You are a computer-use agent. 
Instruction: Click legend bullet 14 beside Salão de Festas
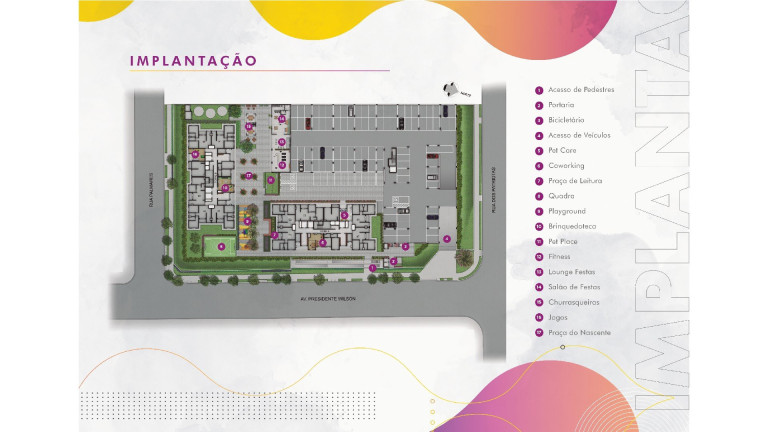(539, 288)
